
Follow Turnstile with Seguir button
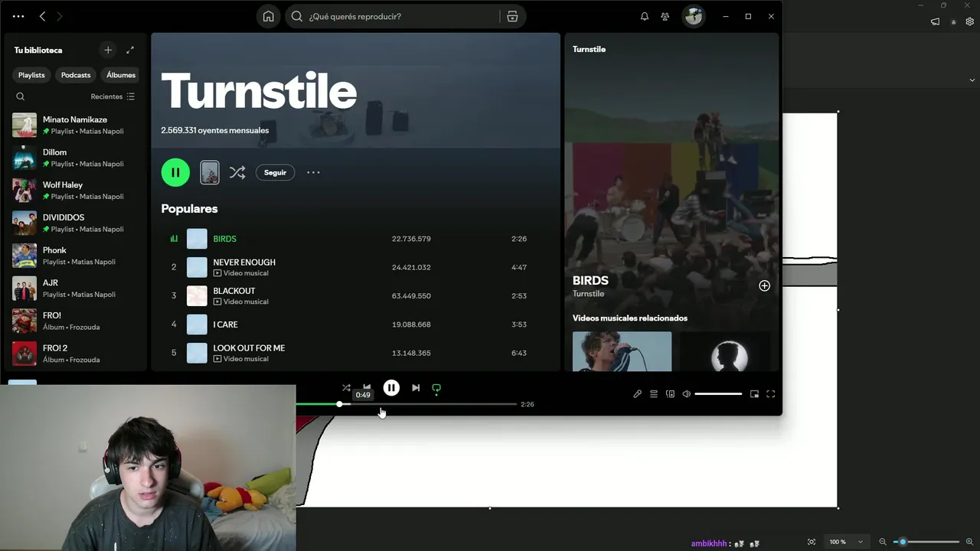coord(275,172)
